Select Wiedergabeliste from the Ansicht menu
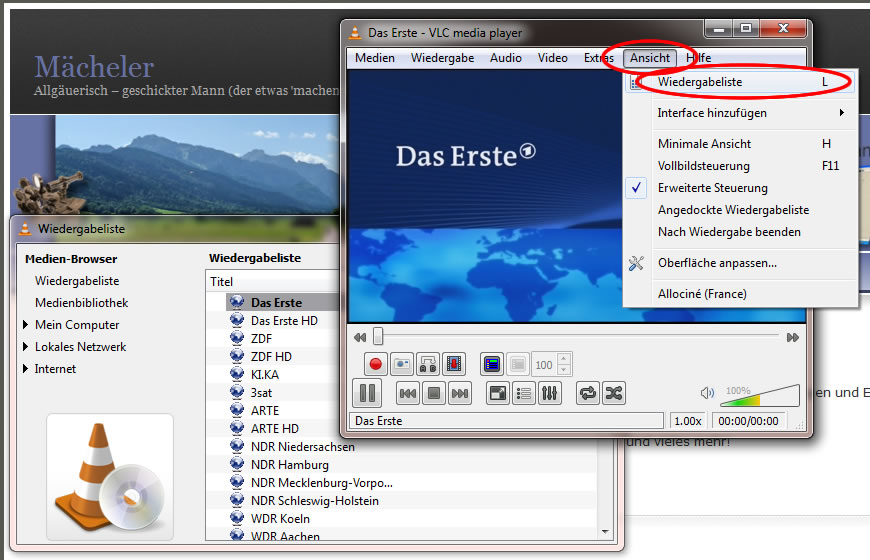870x560 pixels. (x=700, y=82)
